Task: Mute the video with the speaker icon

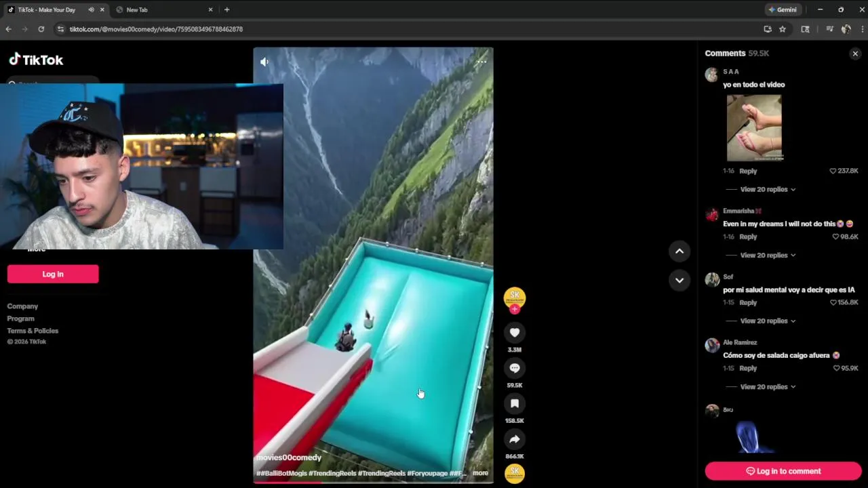Action: [264, 62]
